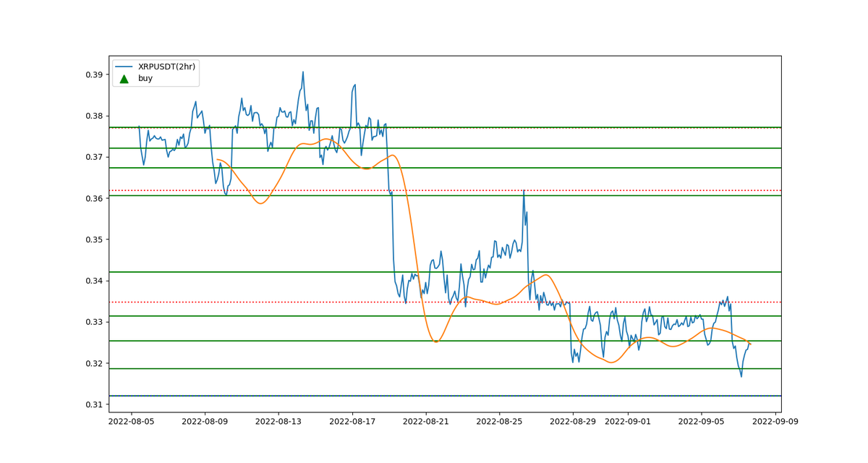Viewport: 868px width, 463px height.
Task: Click y-axis tick label 0.34
Action: point(94,281)
